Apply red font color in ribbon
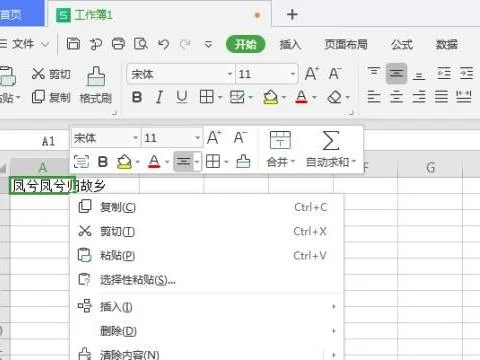Viewport: 480px width, 360px height. tap(301, 97)
